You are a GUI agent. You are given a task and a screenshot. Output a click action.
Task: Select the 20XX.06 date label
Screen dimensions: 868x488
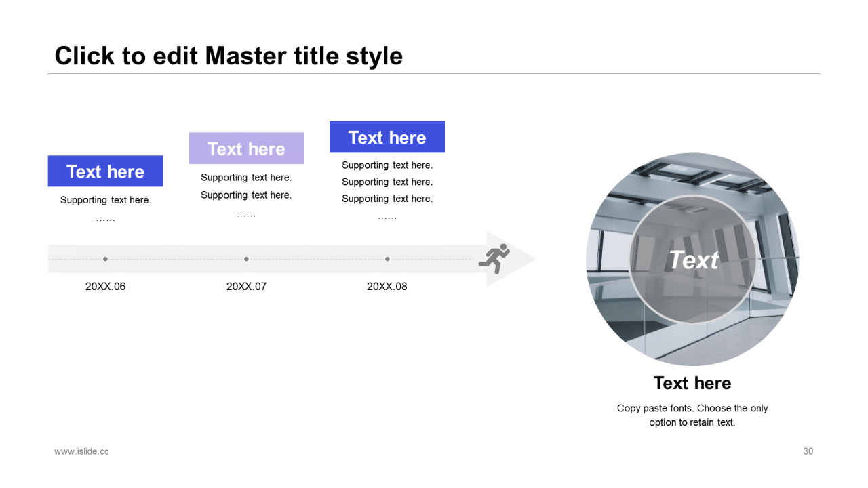point(105,286)
